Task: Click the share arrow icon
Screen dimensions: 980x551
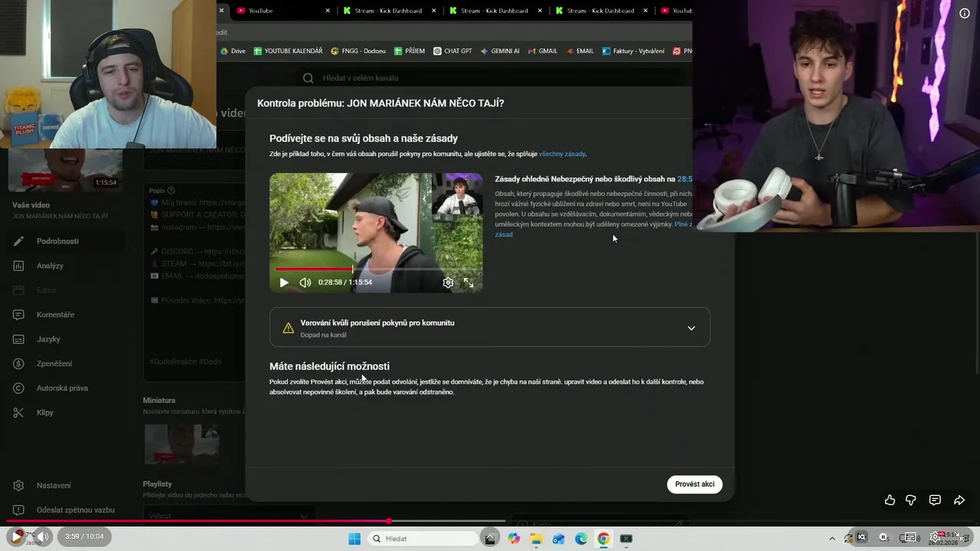Action: click(x=959, y=500)
